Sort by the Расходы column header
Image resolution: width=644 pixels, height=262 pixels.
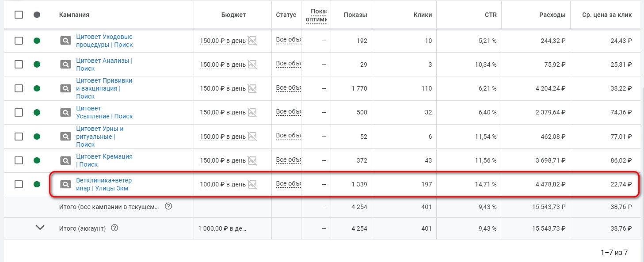tap(552, 15)
